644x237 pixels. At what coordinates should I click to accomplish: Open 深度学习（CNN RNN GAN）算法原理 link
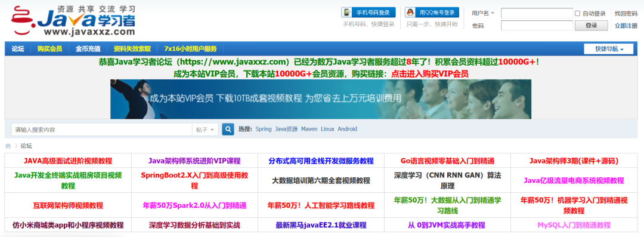click(448, 181)
